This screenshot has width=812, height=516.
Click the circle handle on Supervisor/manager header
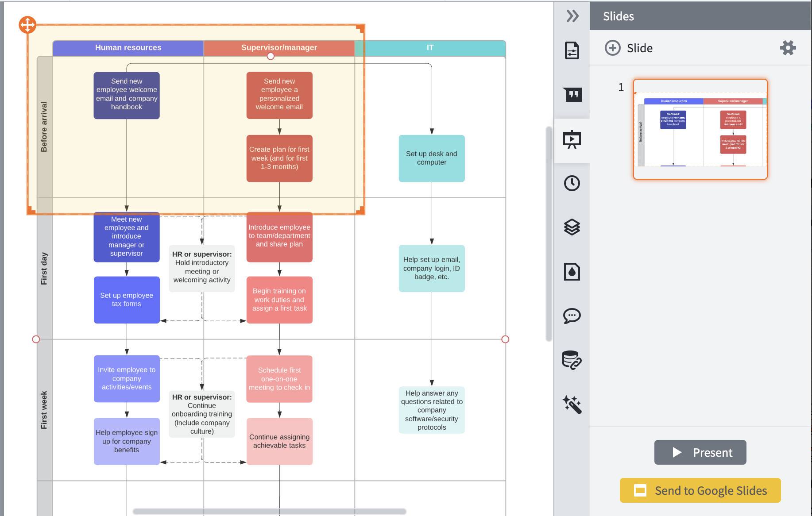pyautogui.click(x=271, y=56)
